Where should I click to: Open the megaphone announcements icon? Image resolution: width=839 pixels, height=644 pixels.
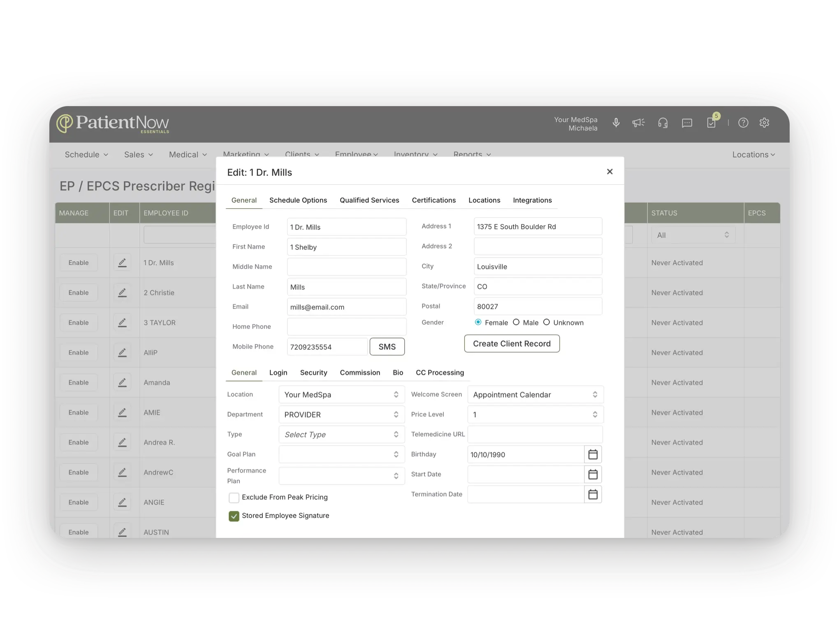(638, 123)
